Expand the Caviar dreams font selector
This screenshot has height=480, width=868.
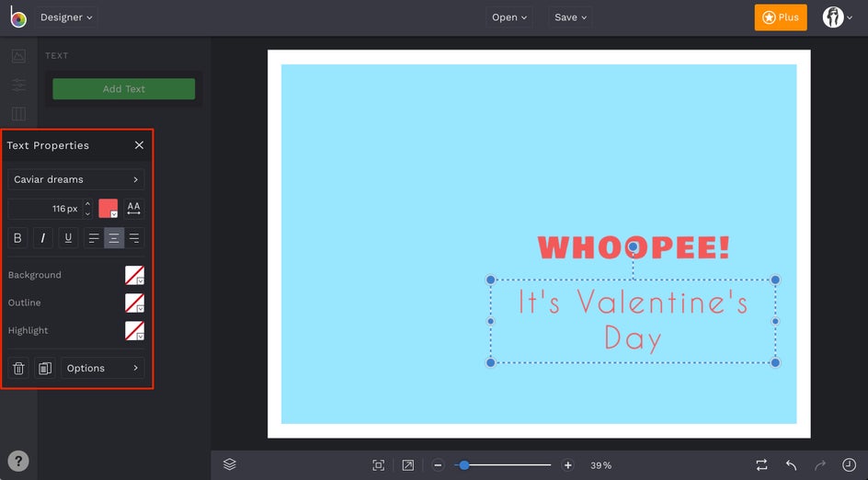[76, 179]
